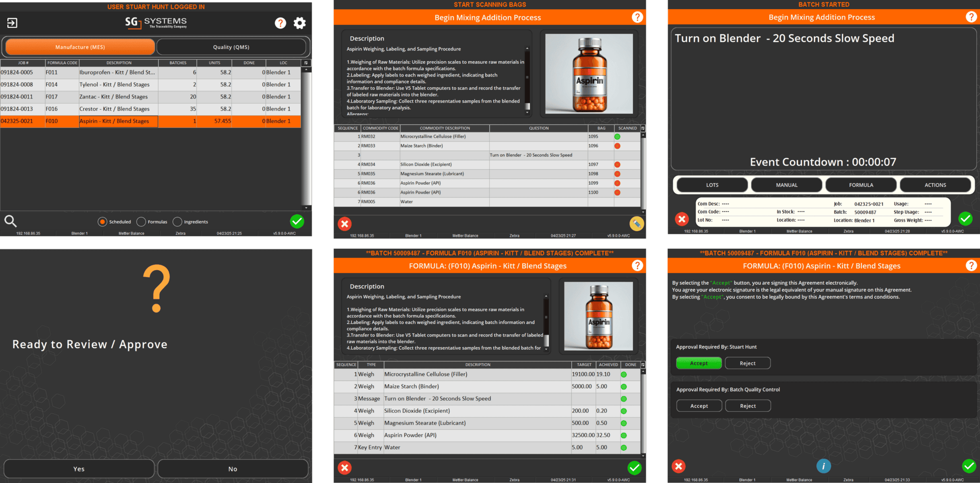The width and height of the screenshot is (980, 483).
Task: Click the Aspirin bottle image on the Start Scanning Bags screen
Action: [589, 74]
